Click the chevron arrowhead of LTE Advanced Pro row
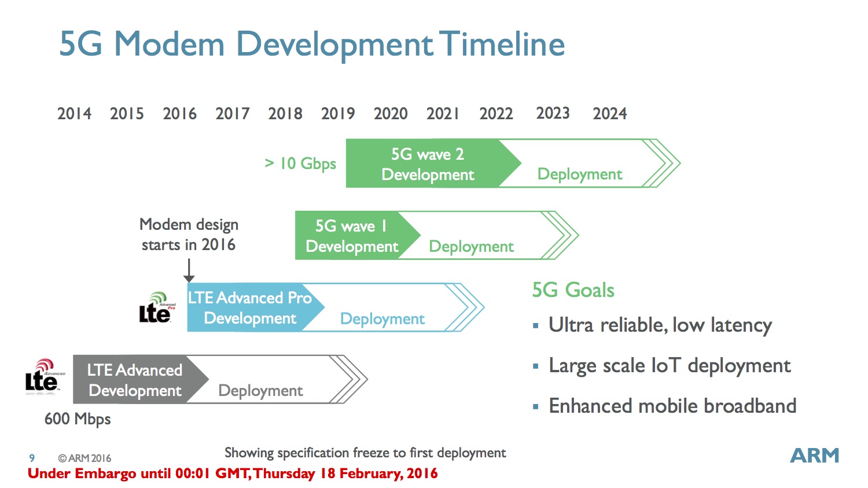868x488 pixels. click(465, 307)
